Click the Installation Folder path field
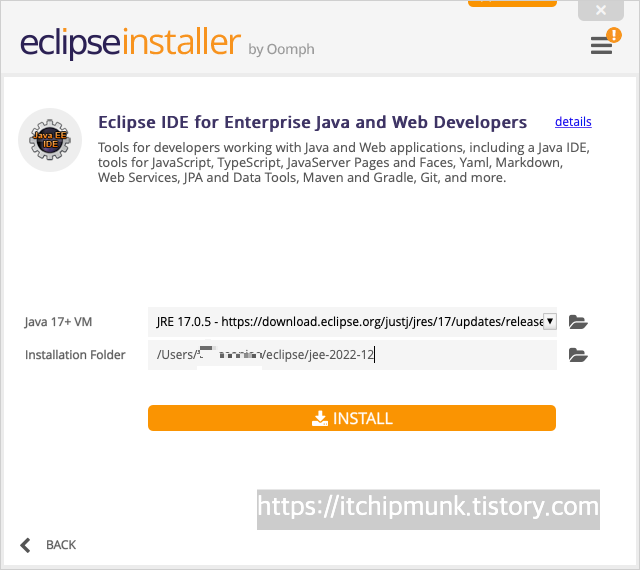This screenshot has height=570, width=640. click(352, 355)
